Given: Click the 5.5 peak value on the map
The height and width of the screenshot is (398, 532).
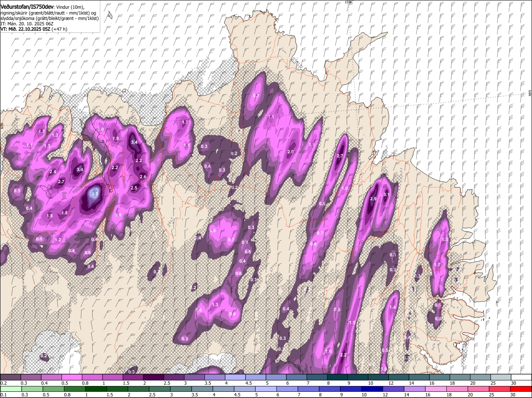Looking at the screenshot, I should tap(95, 194).
